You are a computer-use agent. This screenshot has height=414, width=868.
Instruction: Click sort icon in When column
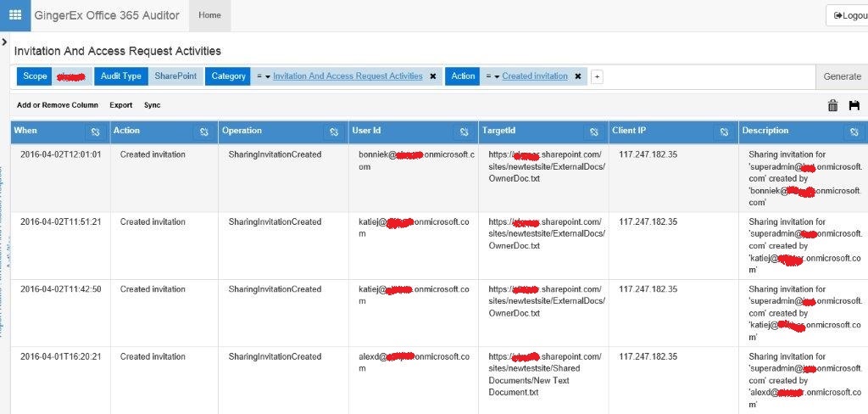click(x=95, y=132)
